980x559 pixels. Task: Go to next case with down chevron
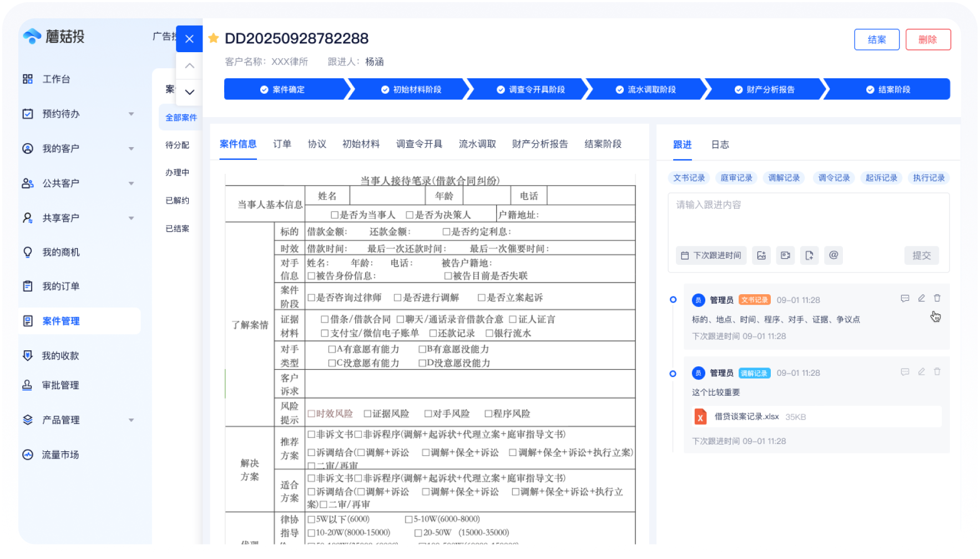click(189, 92)
